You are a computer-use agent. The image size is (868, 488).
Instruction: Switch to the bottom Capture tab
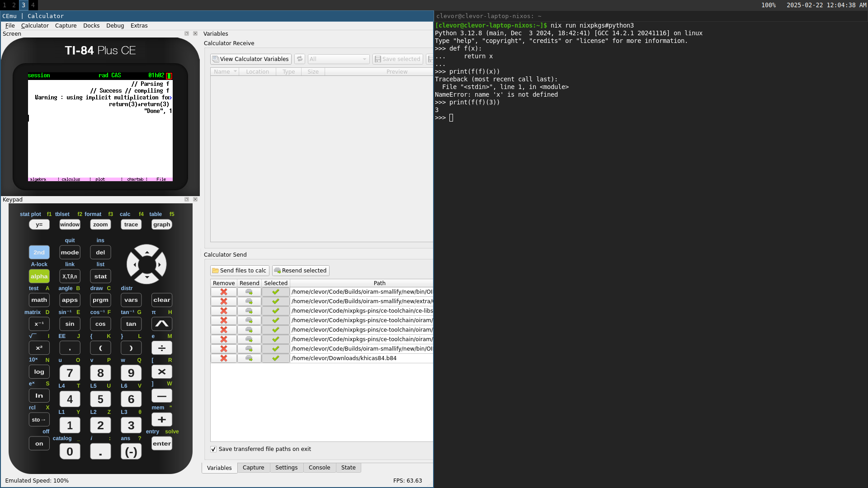click(x=254, y=468)
